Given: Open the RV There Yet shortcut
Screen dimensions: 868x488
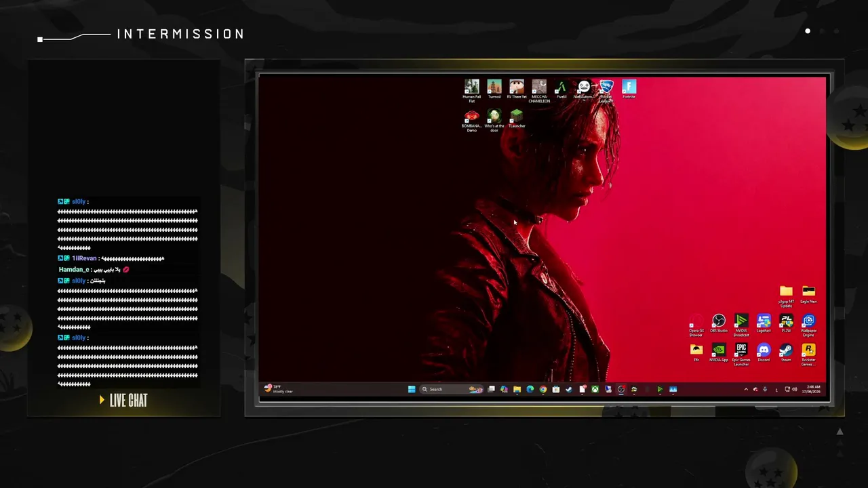Looking at the screenshot, I should (x=517, y=89).
